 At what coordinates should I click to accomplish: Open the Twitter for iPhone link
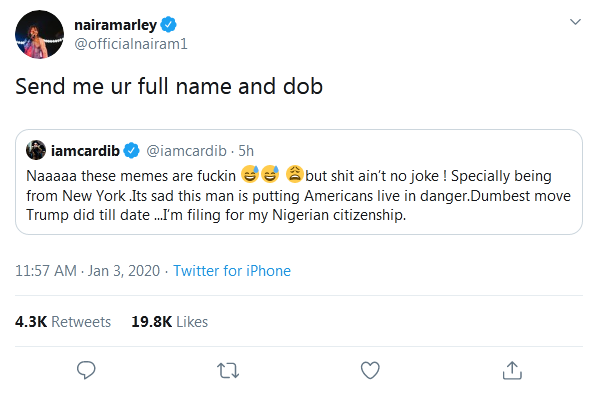pos(232,271)
